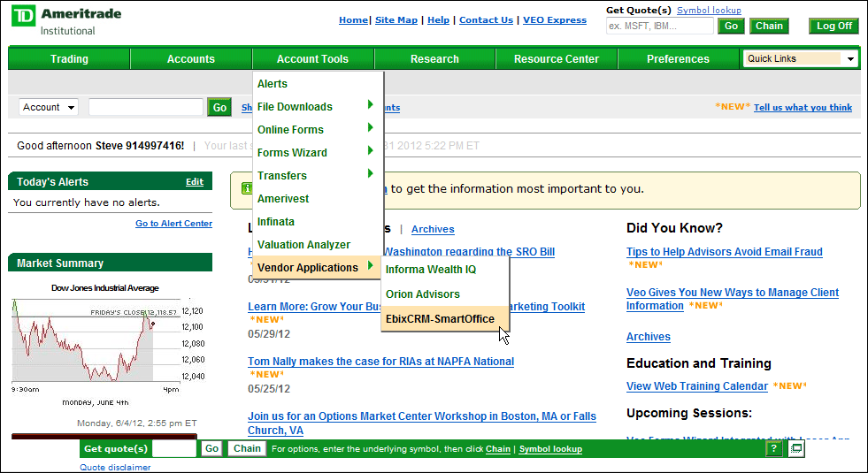Choose Orion Advisors vendor application

point(445,294)
